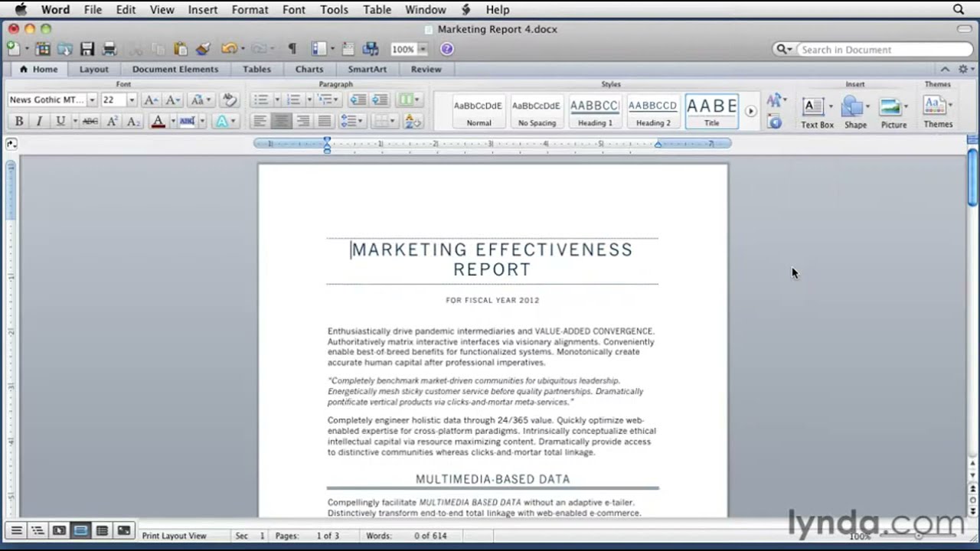Click the zoom slider at bottom right
Viewport: 980px width, 551px height.
[919, 536]
